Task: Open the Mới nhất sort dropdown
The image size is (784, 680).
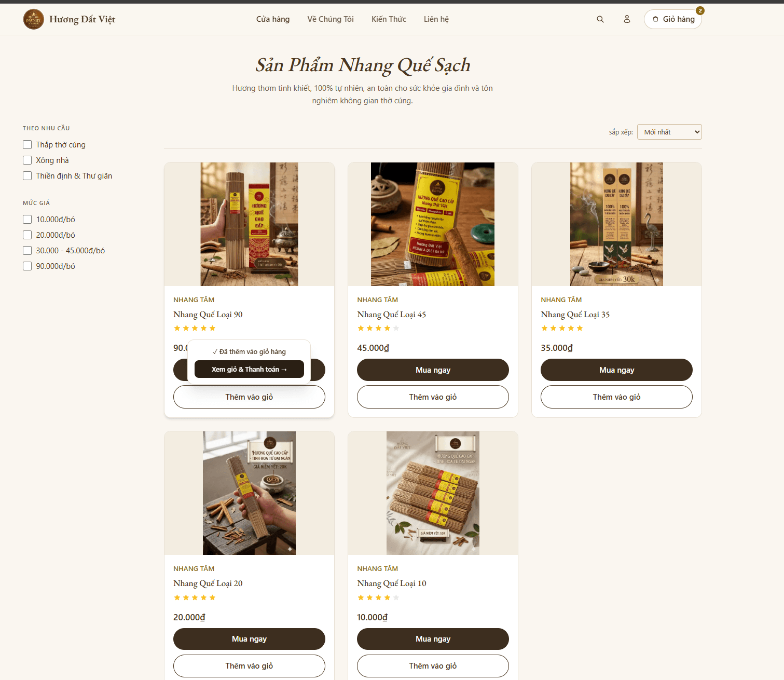Action: point(669,132)
